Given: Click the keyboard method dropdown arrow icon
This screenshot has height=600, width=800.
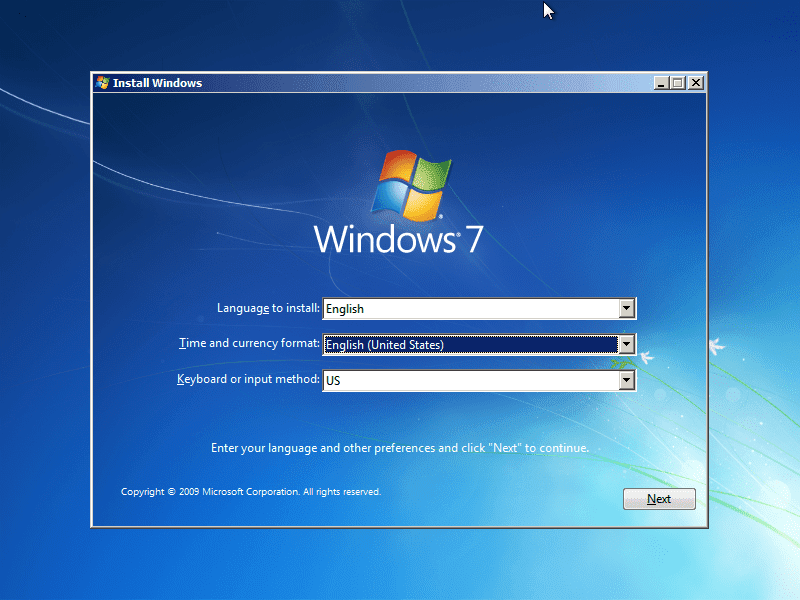Looking at the screenshot, I should 627,380.
